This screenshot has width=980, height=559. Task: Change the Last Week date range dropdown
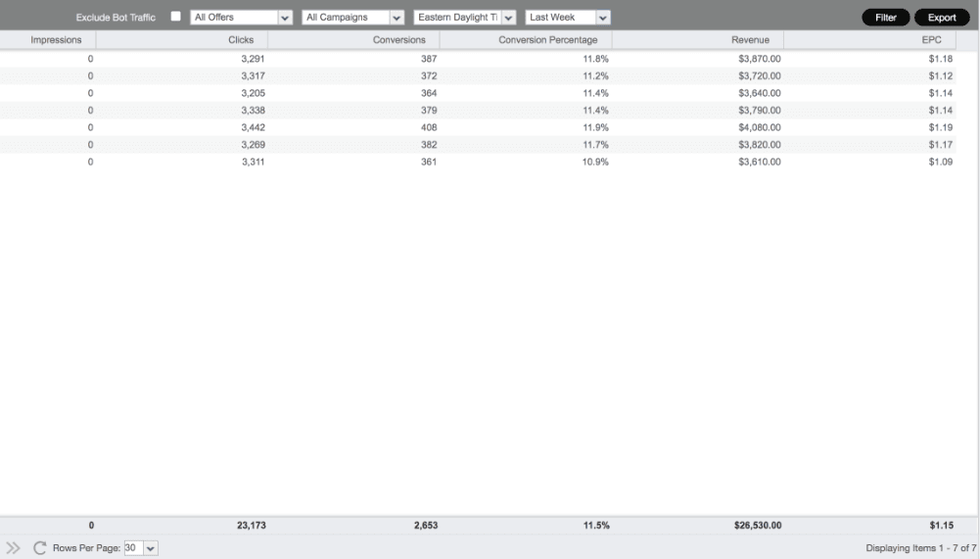[x=567, y=18]
